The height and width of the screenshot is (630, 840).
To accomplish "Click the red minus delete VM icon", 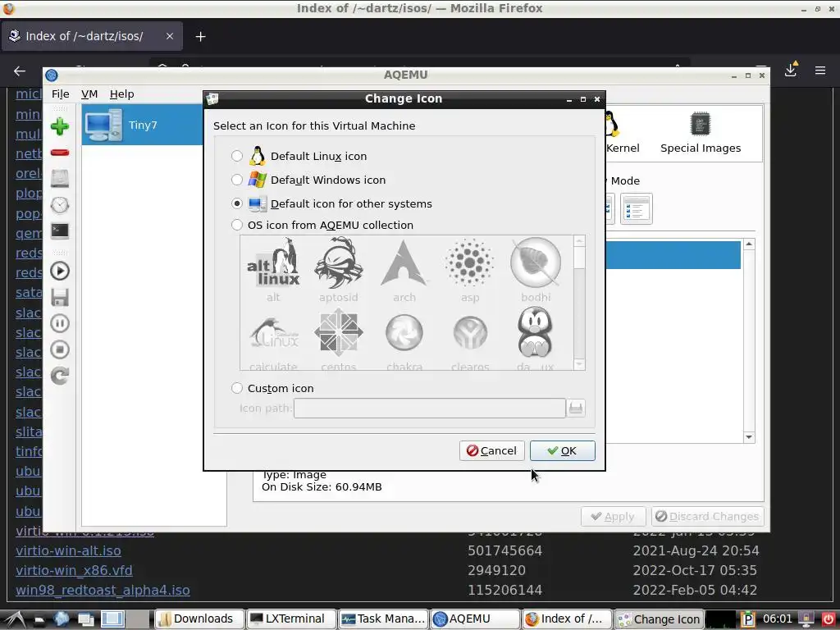I will tap(59, 153).
